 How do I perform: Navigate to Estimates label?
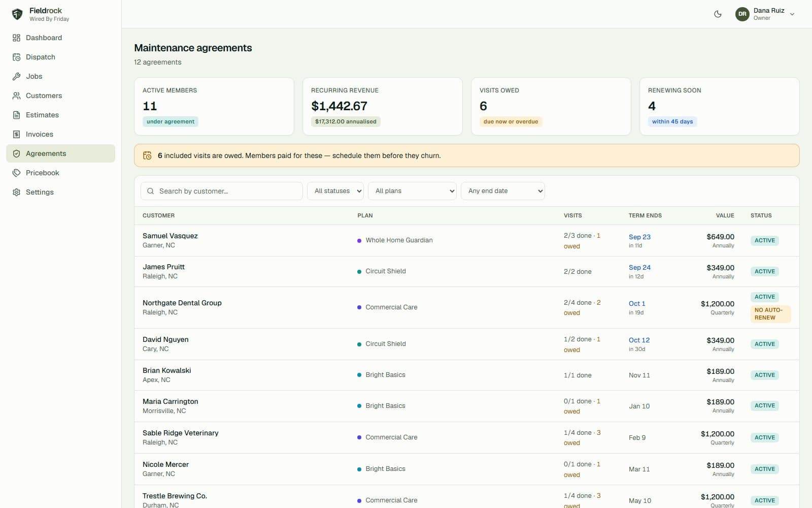point(42,115)
